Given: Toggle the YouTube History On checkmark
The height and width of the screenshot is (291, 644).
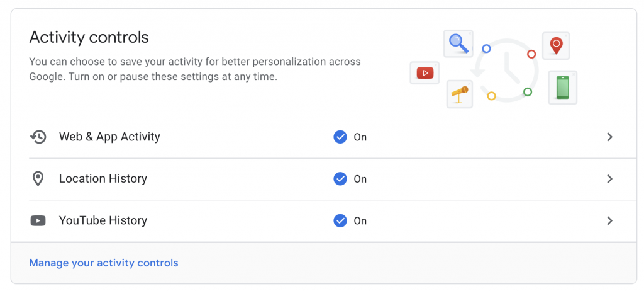Looking at the screenshot, I should click(340, 221).
